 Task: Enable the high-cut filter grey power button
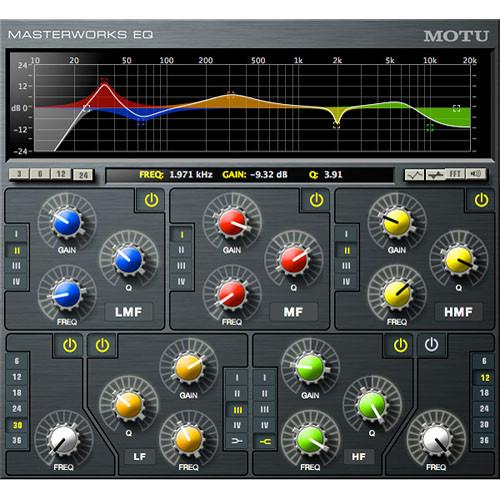(x=431, y=345)
